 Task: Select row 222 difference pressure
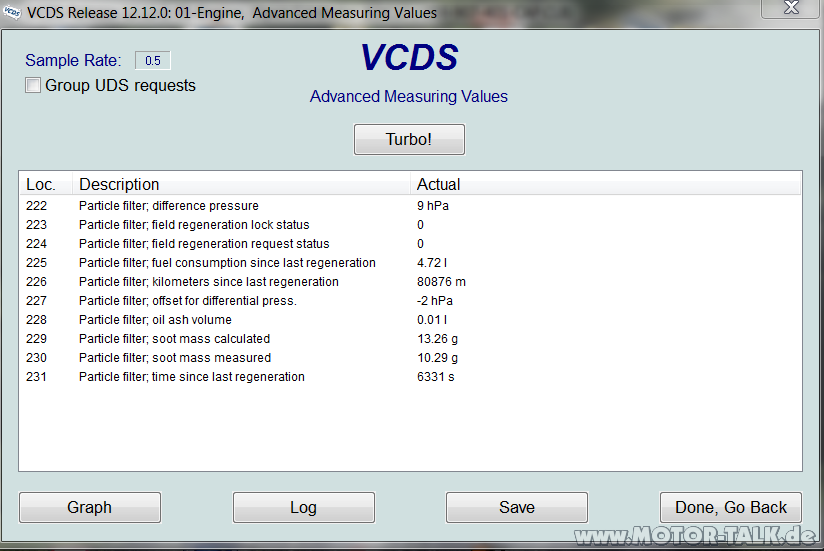tap(410, 206)
